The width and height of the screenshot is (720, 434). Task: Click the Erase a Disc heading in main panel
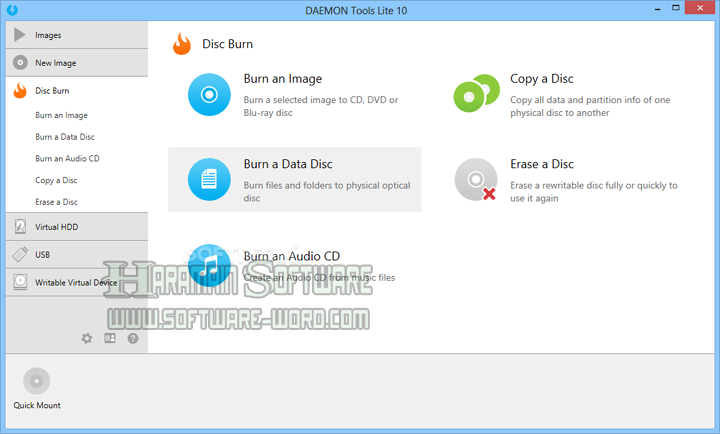[542, 164]
